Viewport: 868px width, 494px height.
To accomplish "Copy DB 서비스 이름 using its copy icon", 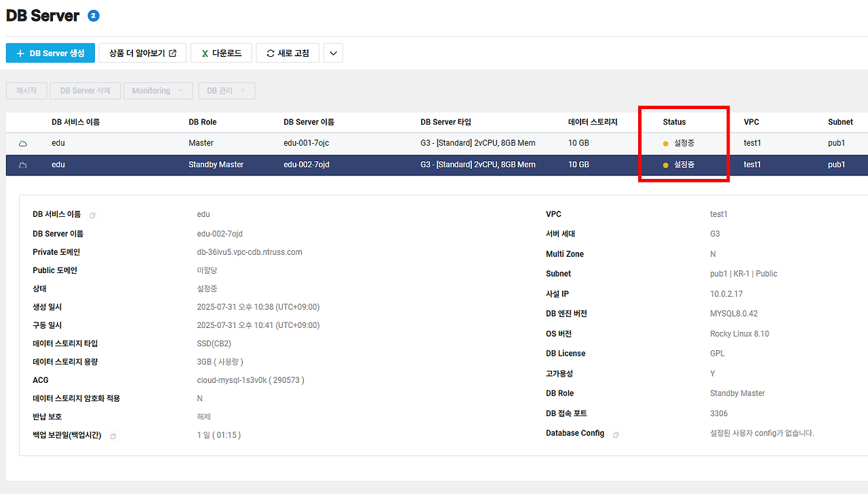I will (x=93, y=215).
